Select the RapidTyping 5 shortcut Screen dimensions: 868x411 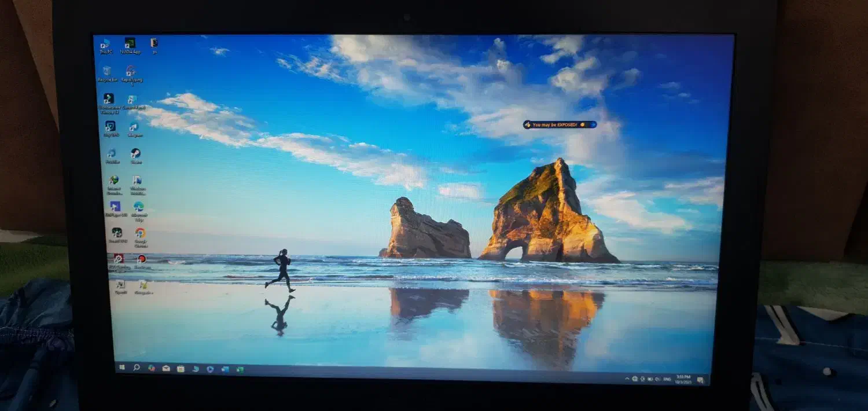pyautogui.click(x=131, y=75)
